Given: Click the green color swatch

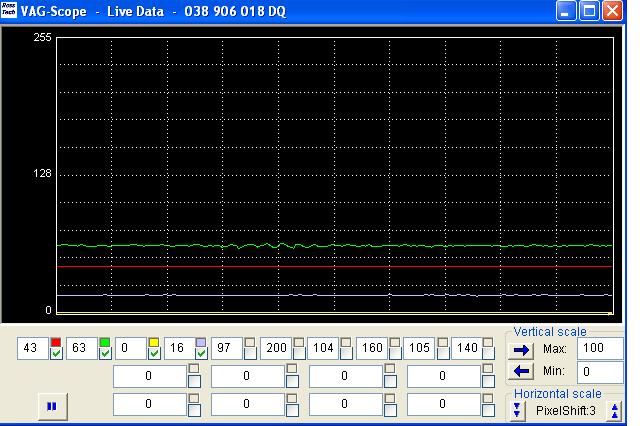Looking at the screenshot, I should 105,342.
